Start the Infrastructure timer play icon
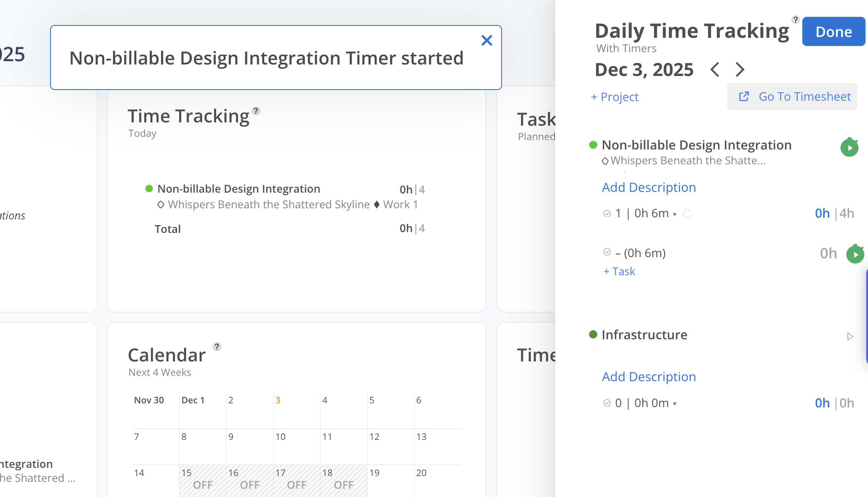868x497 pixels. [850, 336]
